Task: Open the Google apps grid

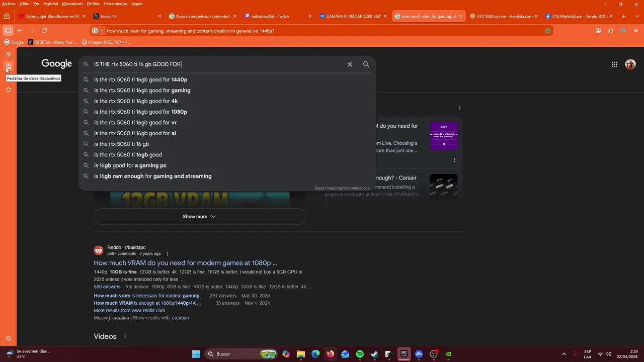Action: click(614, 64)
